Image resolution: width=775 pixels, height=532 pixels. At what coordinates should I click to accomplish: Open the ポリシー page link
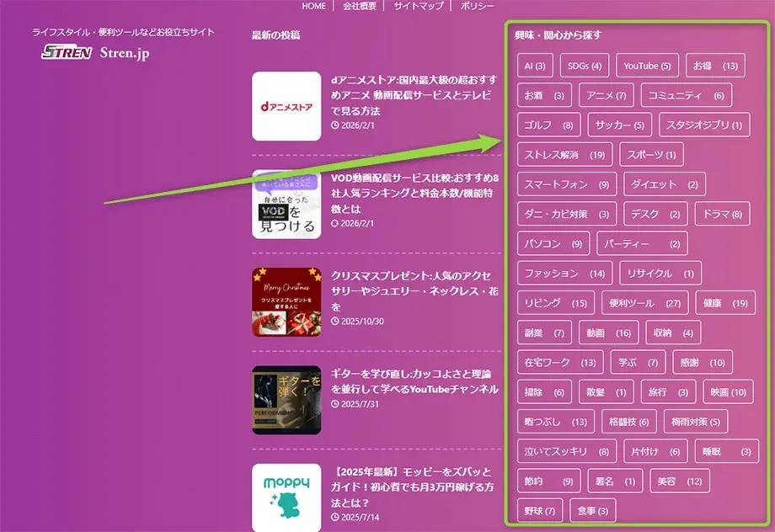(475, 5)
